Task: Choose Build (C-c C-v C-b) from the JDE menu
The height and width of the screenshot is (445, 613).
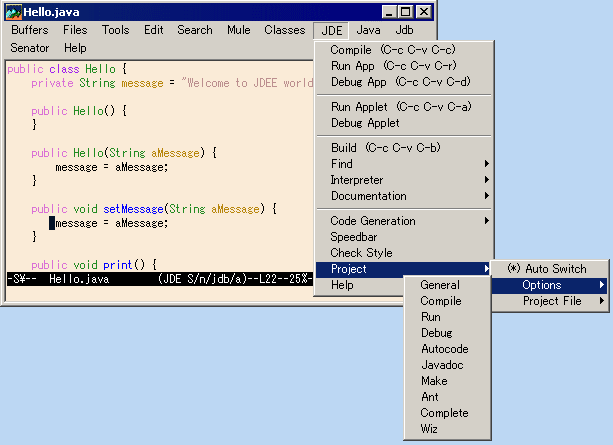Action: coord(403,148)
